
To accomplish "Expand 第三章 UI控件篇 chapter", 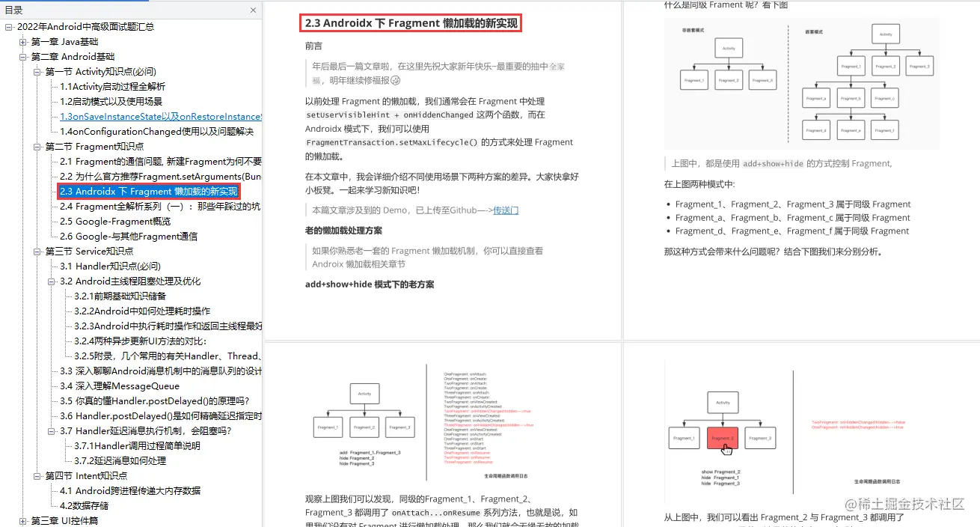I will tap(22, 521).
